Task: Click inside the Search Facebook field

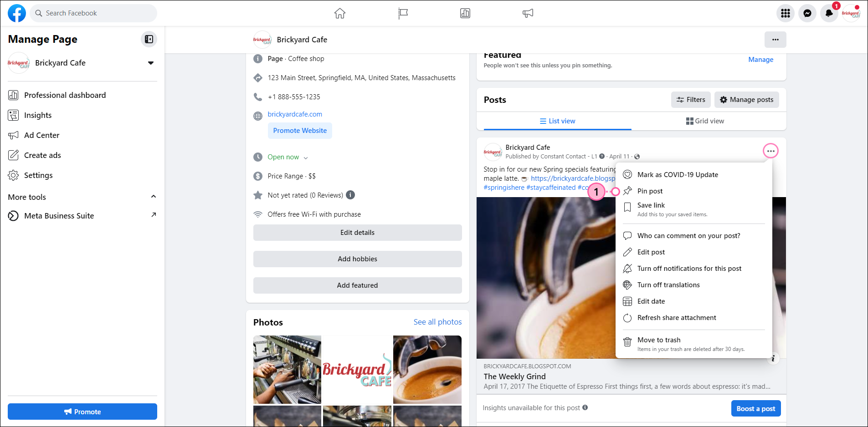Action: [x=93, y=13]
